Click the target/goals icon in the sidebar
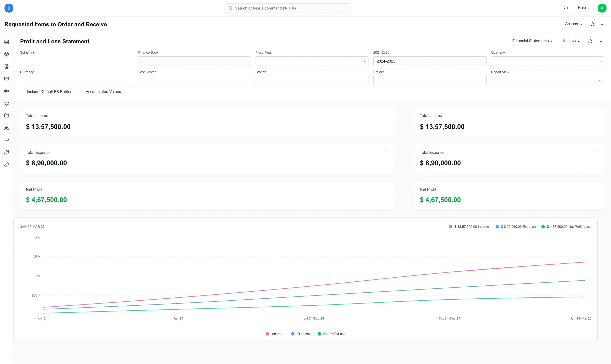Screen dimensions: 611x364 click(x=6, y=91)
